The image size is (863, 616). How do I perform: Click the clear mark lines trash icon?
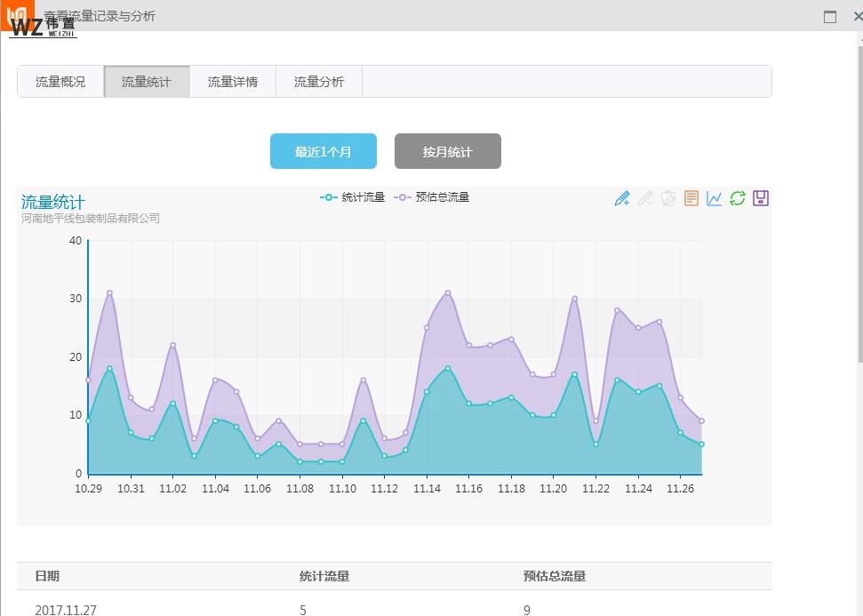pos(668,198)
